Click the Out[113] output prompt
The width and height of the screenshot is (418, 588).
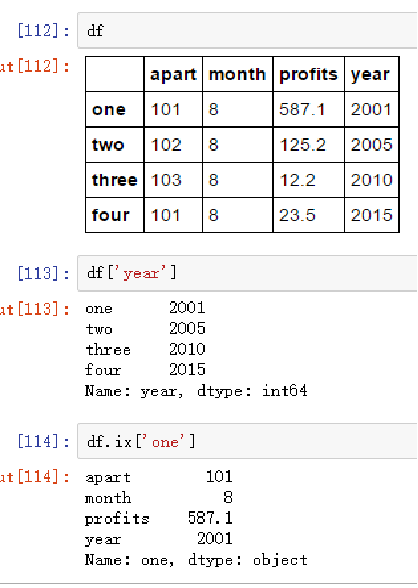[35, 309]
